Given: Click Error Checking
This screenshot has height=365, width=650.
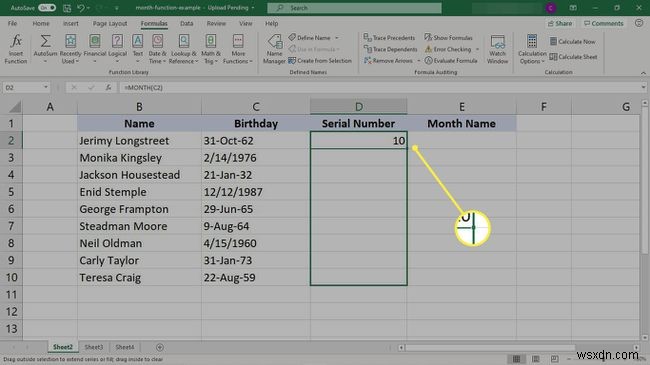Looking at the screenshot, I should pos(448,49).
